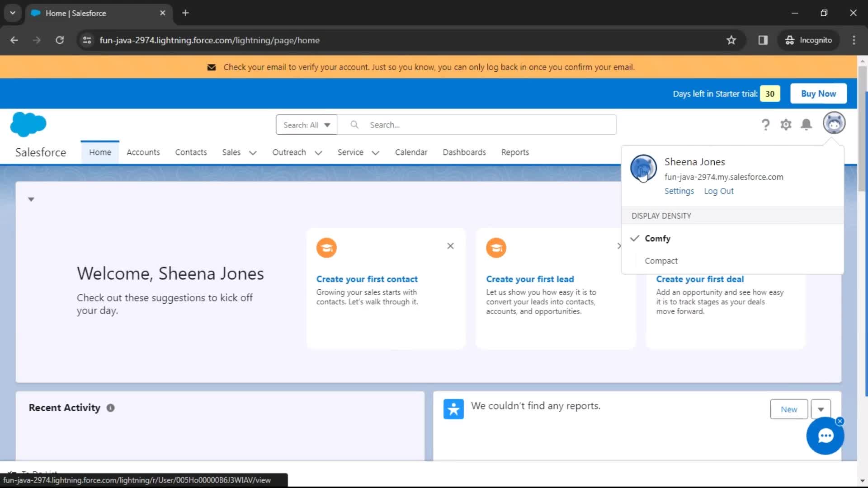Expand the Outreach menu chevron
The image size is (868, 488).
click(x=318, y=153)
